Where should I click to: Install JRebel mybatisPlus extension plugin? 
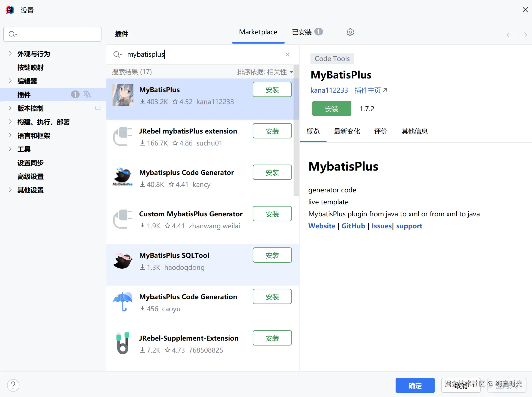272,131
